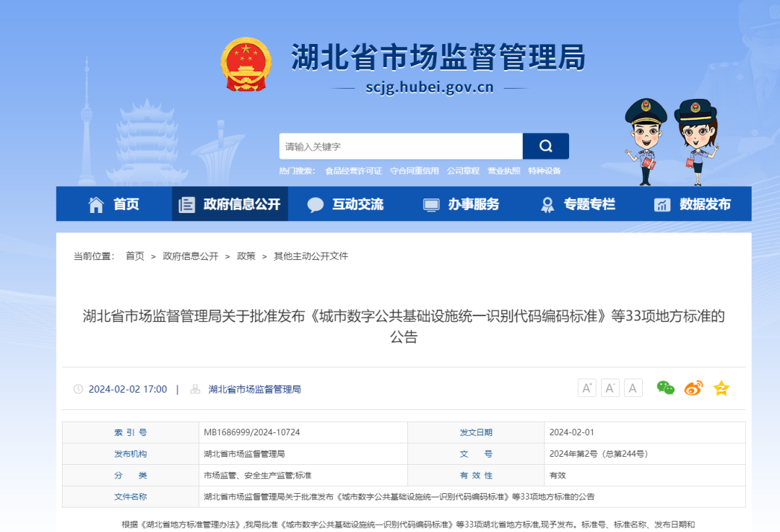The width and height of the screenshot is (780, 532).
Task: Share the article via WeChat icon
Action: pyautogui.click(x=665, y=388)
